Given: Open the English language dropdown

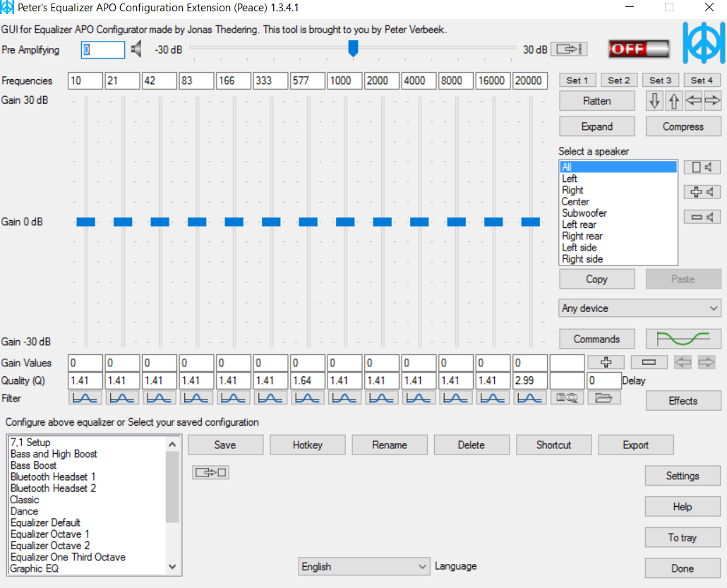Looking at the screenshot, I should (x=363, y=566).
